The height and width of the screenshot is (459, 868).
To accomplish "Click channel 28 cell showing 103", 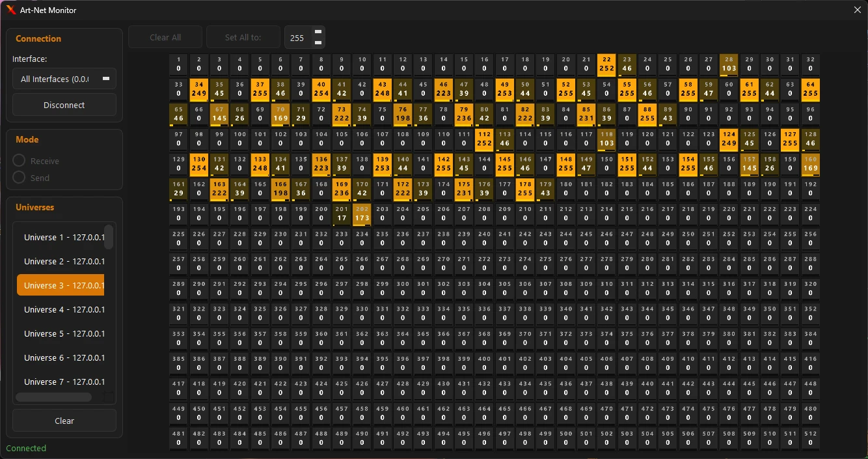I will pyautogui.click(x=729, y=64).
